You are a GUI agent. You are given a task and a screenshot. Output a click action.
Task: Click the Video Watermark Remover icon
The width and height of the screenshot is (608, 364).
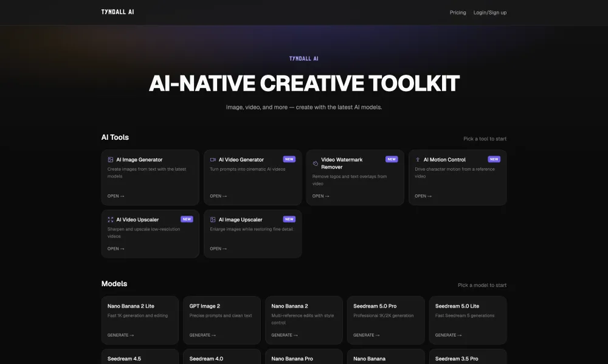315,163
